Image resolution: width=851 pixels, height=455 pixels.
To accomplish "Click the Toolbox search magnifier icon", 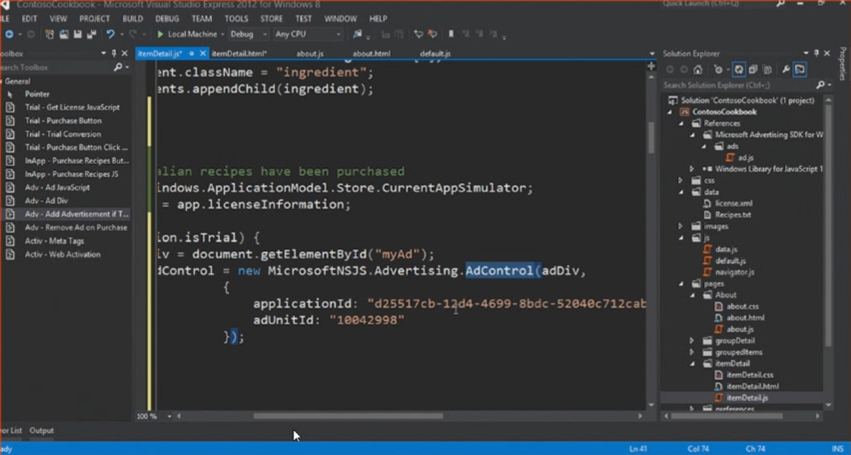I will pyautogui.click(x=118, y=67).
